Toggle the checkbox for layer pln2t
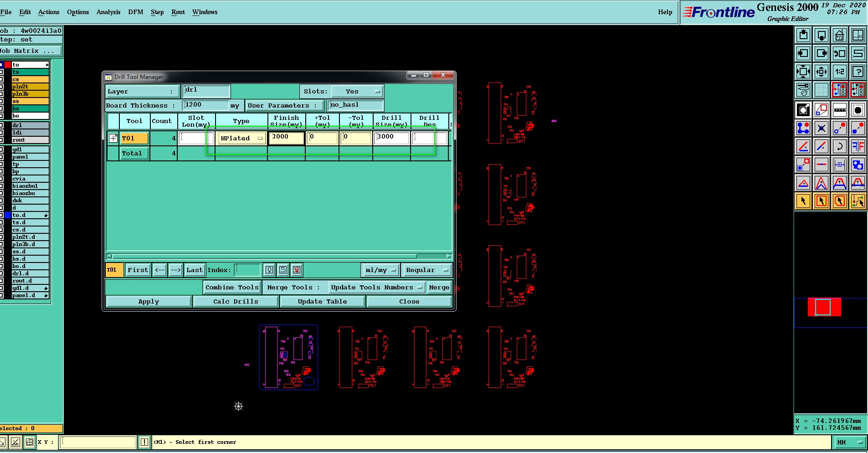The width and height of the screenshot is (868, 453). click(x=1, y=87)
